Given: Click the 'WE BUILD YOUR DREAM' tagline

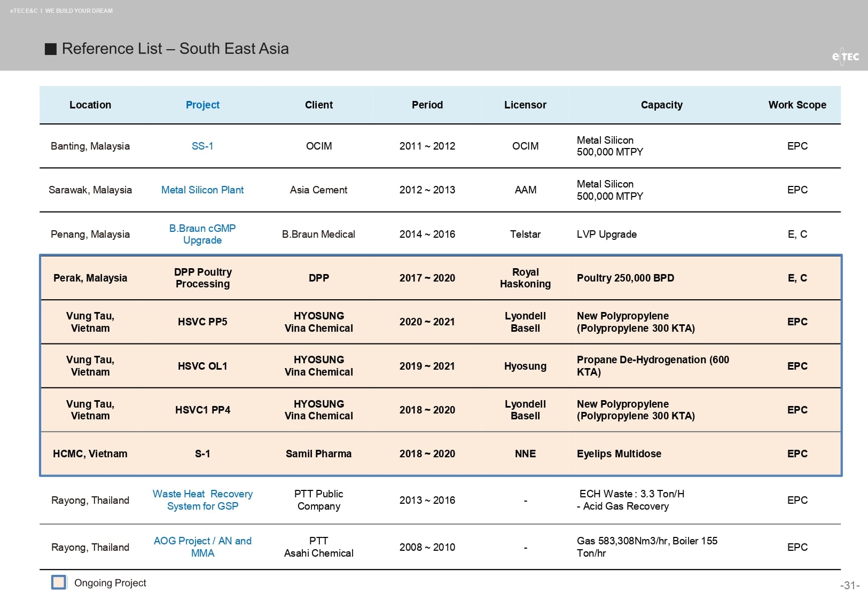Looking at the screenshot, I should [x=79, y=11].
